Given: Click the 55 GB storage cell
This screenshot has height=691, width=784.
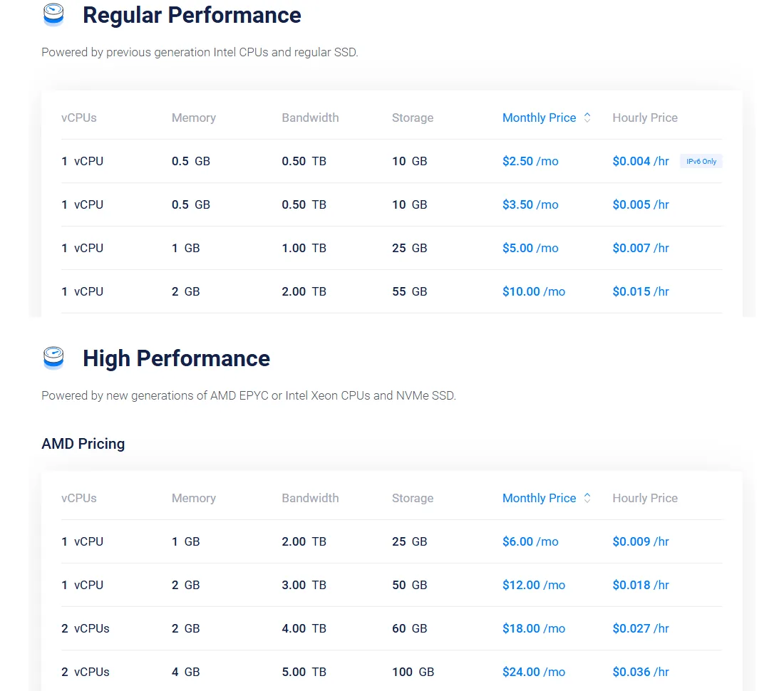Looking at the screenshot, I should click(x=410, y=291).
